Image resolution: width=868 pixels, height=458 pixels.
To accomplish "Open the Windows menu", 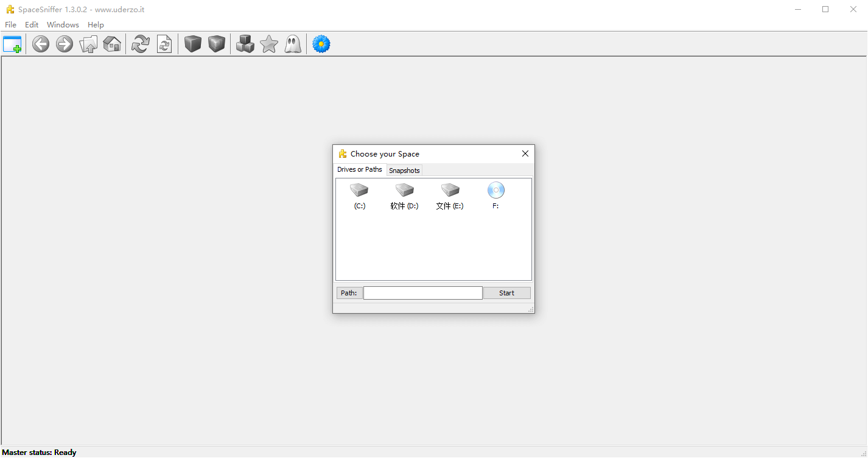I will coord(63,25).
